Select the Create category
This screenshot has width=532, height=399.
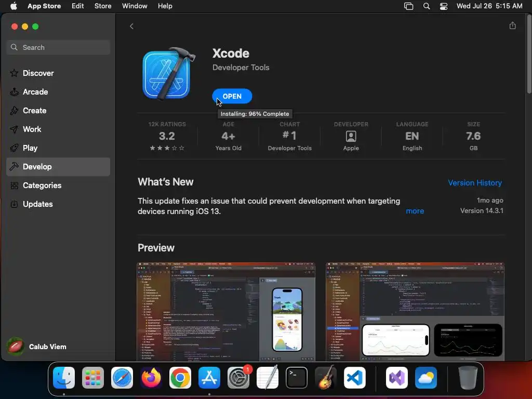58,110
